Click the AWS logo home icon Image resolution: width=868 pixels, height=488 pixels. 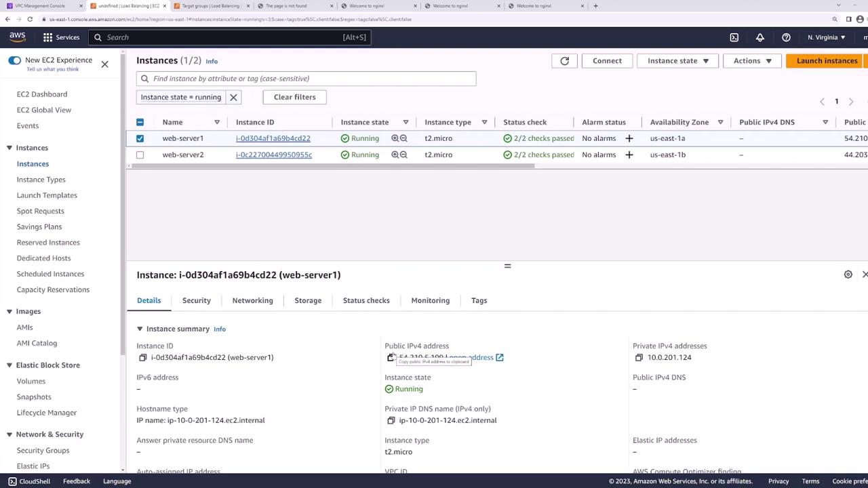click(18, 37)
